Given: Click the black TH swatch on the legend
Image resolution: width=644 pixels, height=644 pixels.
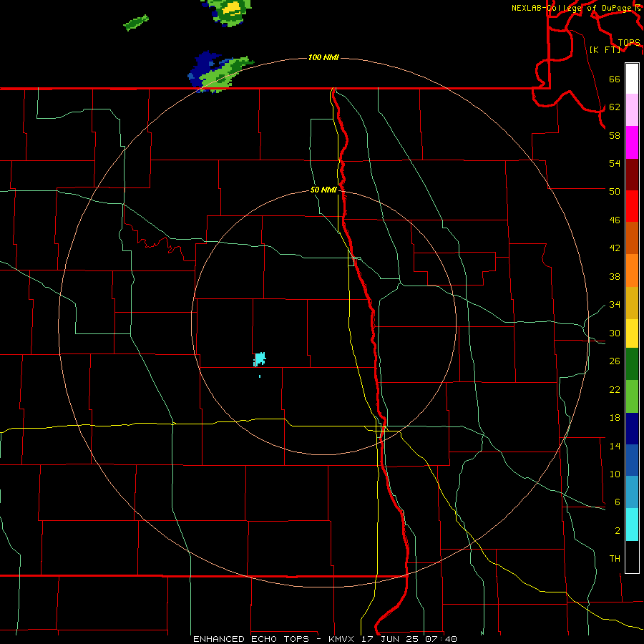Looking at the screenshot, I should [632, 557].
